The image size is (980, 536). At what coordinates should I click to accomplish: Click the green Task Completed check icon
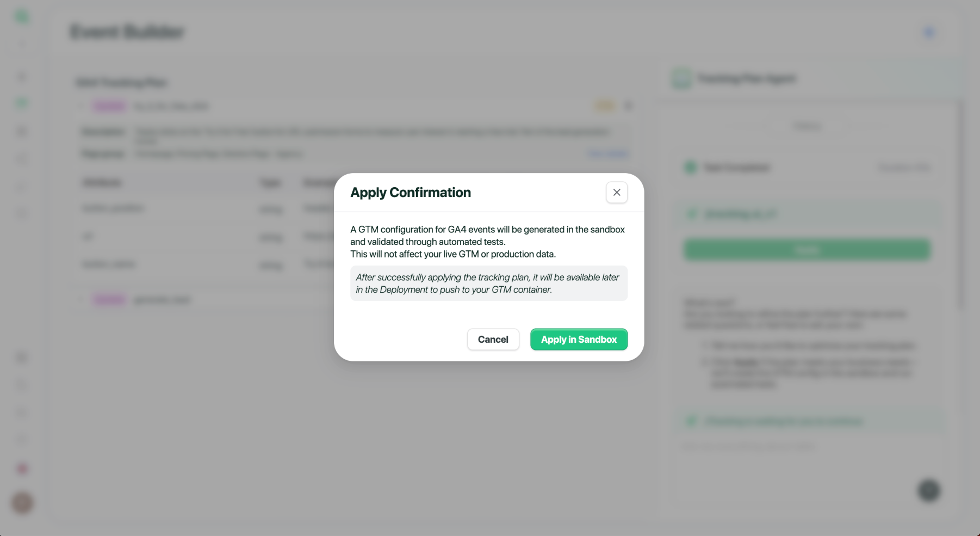point(691,168)
